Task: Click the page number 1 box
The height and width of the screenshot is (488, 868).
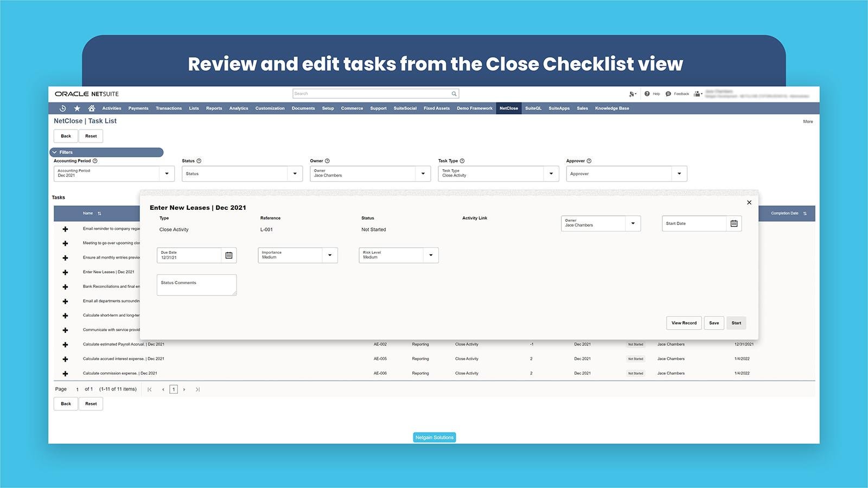Action: (x=174, y=389)
